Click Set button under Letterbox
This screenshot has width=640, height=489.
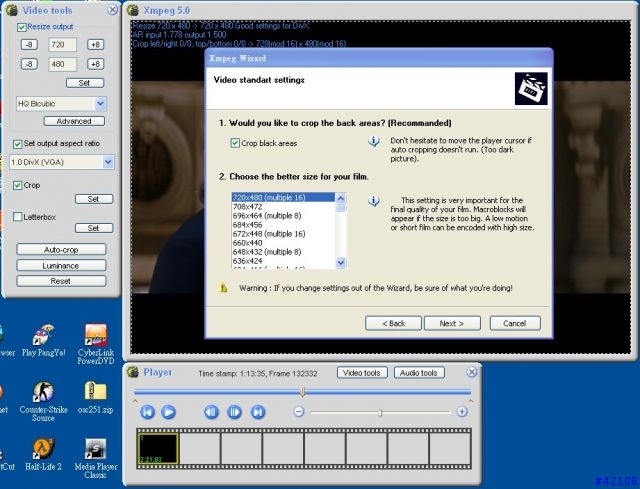[94, 228]
